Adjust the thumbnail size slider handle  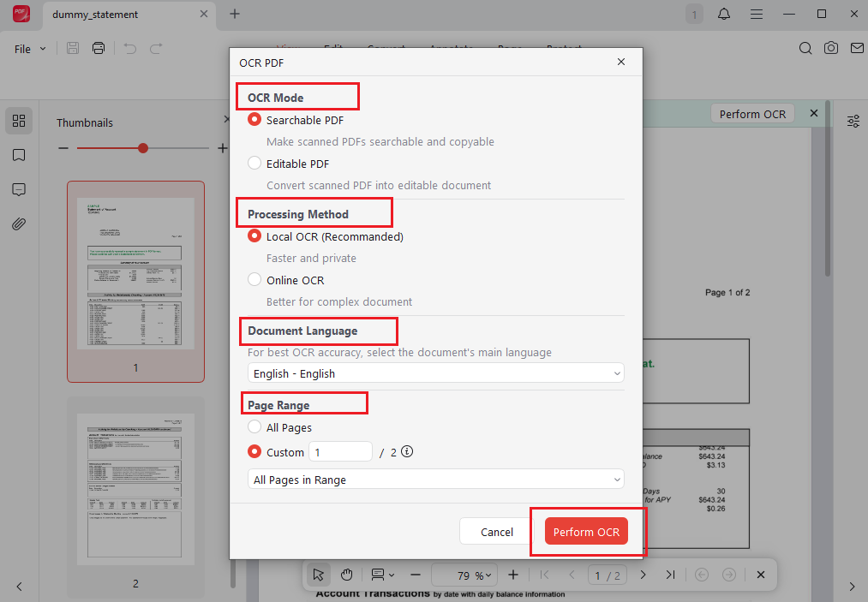[143, 148]
